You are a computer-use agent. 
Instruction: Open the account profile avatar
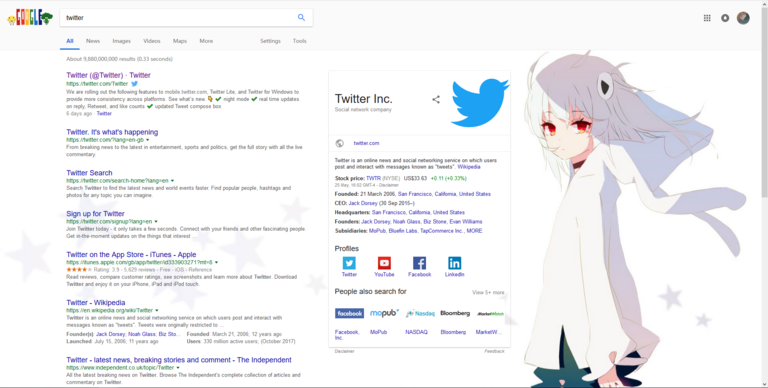[743, 18]
